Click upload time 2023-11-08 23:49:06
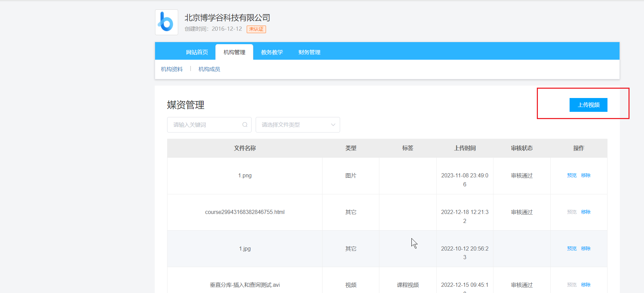 (465, 180)
